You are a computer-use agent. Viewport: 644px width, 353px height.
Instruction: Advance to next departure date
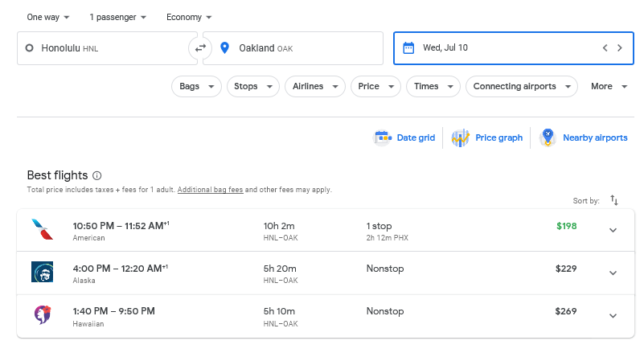(x=620, y=48)
